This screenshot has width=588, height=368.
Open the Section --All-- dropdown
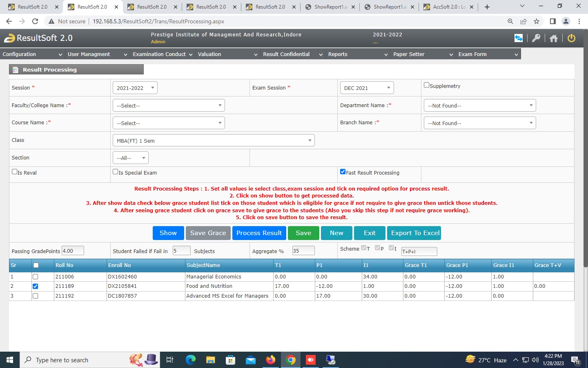(x=130, y=158)
